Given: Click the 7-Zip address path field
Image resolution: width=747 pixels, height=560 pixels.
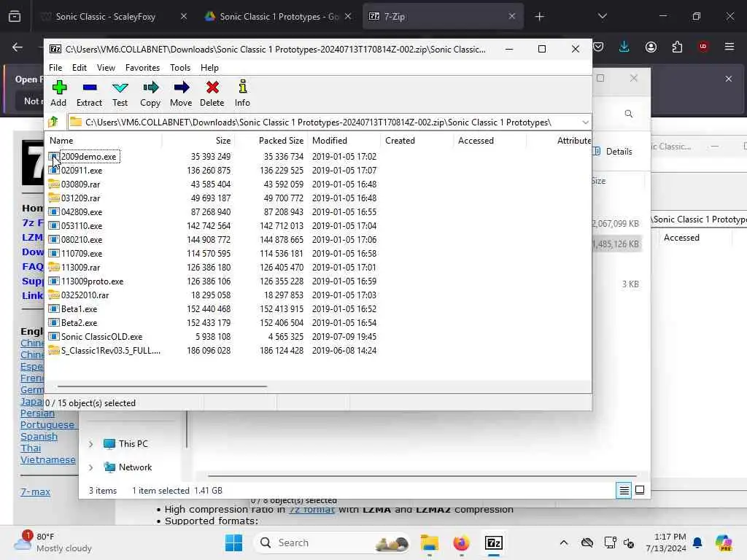Looking at the screenshot, I should (x=324, y=122).
